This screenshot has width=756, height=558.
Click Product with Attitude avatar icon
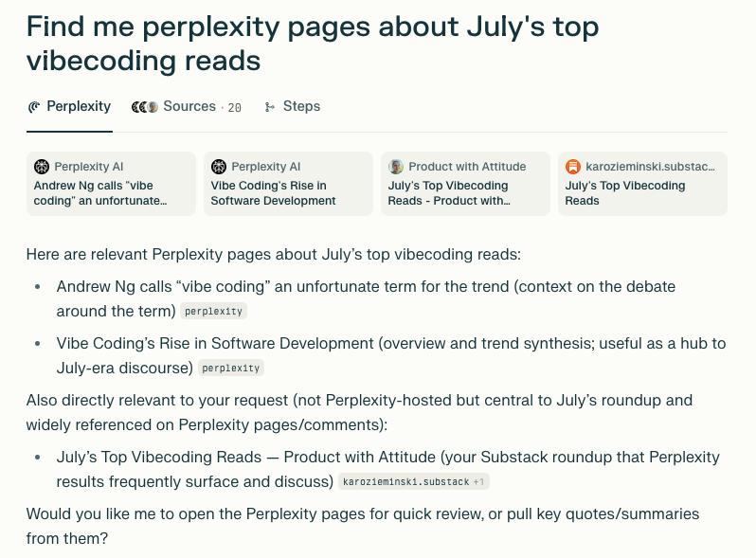click(396, 167)
